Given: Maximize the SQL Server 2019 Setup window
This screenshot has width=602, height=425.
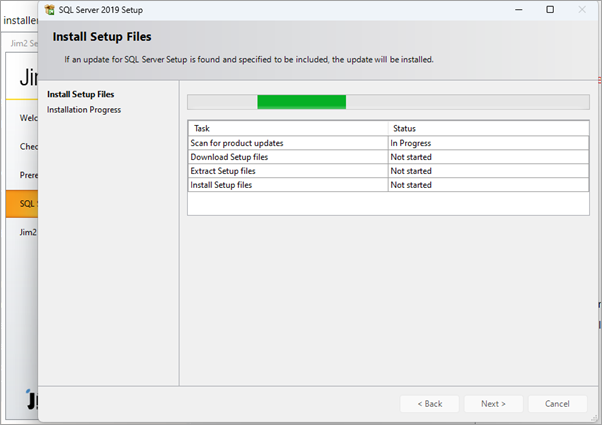Looking at the screenshot, I should (x=550, y=10).
